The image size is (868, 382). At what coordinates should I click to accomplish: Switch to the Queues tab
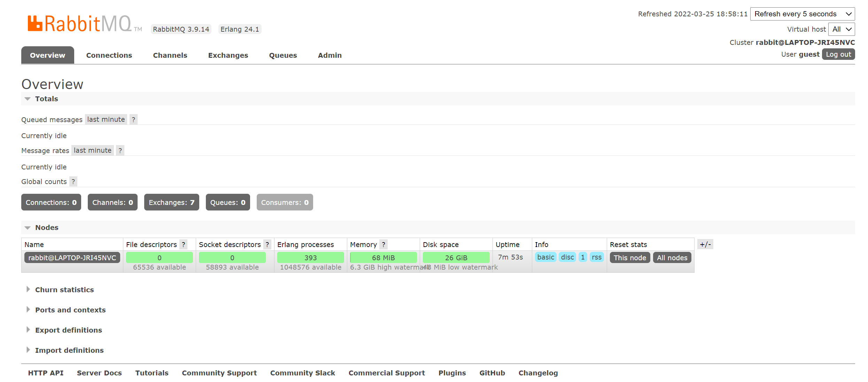[x=283, y=55]
